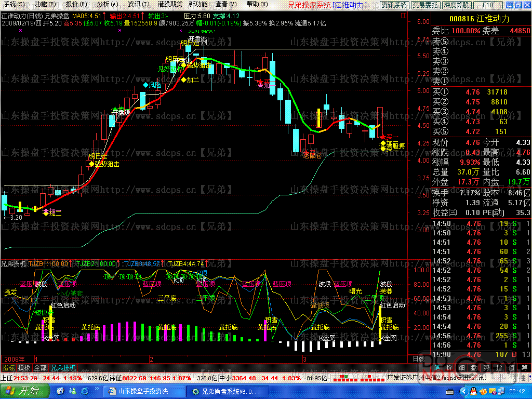Image resolution: width=532 pixels, height=399 pixels.
Task: Switch to 山东操盘手投资决 taskbar window
Action: tap(143, 392)
